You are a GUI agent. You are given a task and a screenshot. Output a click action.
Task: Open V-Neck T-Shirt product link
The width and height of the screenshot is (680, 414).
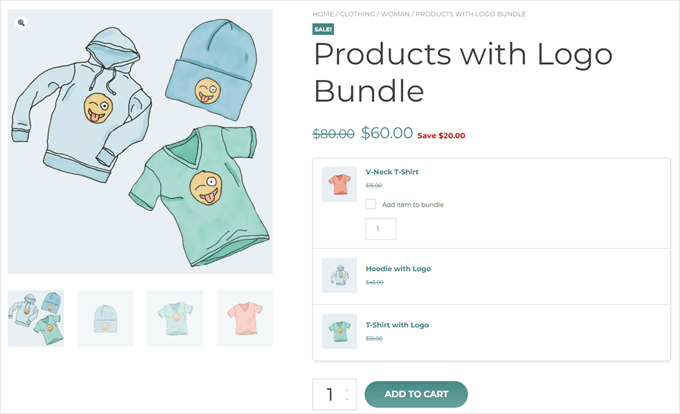click(x=392, y=172)
